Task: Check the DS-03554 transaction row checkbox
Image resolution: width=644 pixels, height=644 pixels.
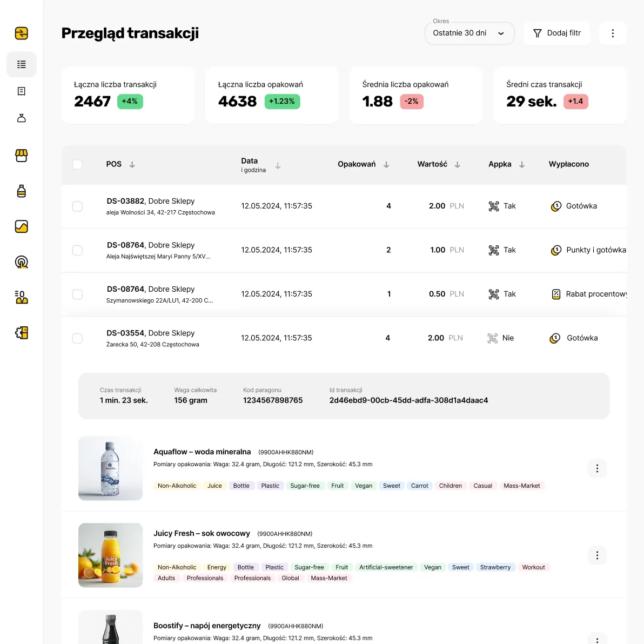Action: coord(77,338)
